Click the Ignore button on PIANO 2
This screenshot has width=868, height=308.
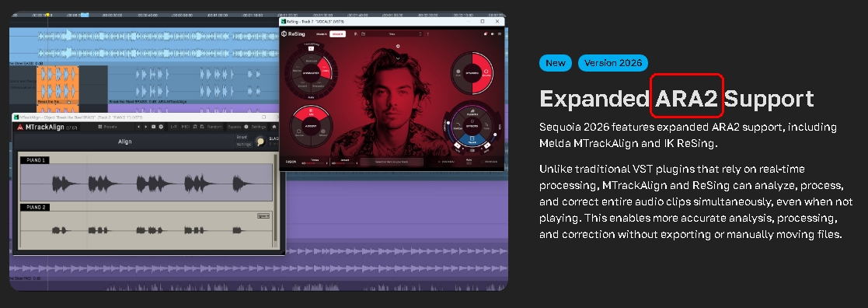coord(263,215)
